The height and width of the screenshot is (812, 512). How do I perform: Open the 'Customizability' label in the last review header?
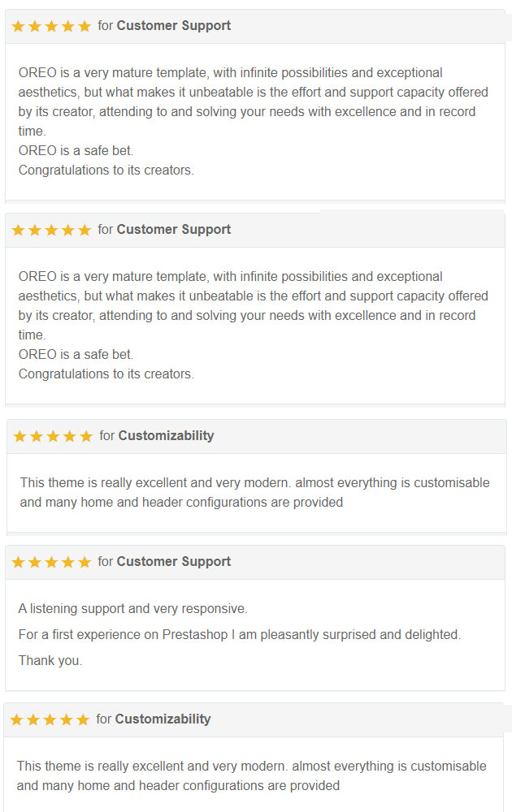[x=163, y=719]
